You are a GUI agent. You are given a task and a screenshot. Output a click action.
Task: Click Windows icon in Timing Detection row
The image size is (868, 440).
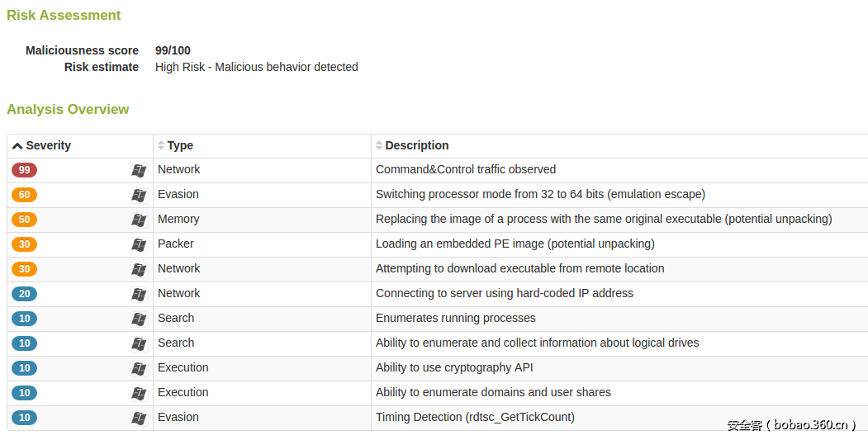point(139,419)
